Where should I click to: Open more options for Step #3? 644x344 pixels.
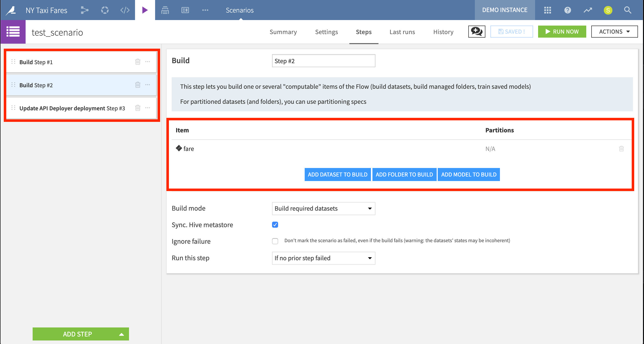148,108
